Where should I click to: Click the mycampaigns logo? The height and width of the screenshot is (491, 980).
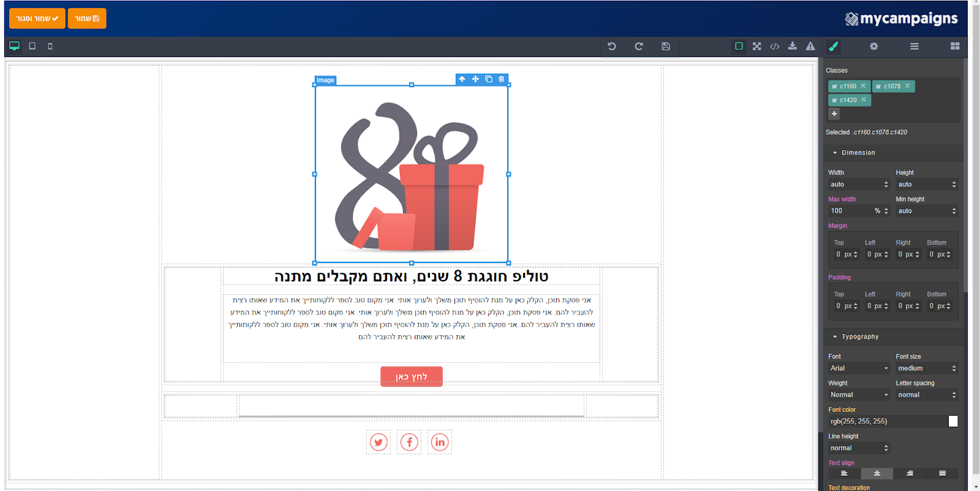(901, 18)
